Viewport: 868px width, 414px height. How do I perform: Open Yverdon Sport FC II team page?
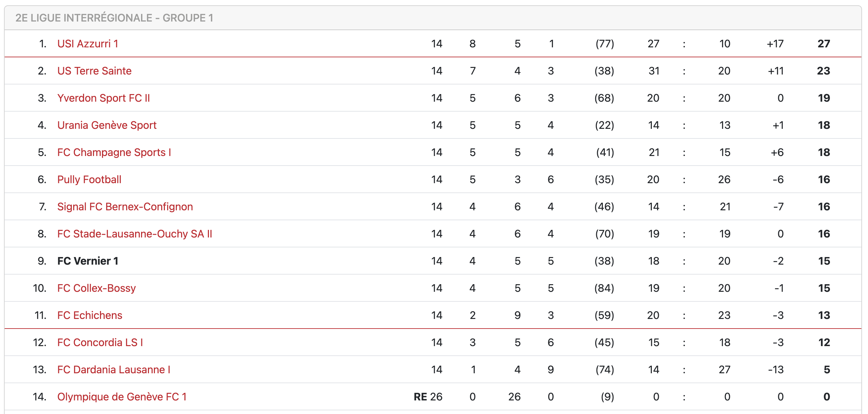click(x=103, y=98)
